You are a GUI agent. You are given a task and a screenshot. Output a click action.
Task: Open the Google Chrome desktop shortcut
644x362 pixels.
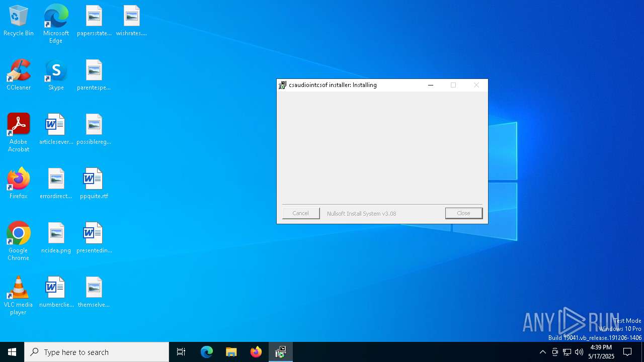coord(19,241)
